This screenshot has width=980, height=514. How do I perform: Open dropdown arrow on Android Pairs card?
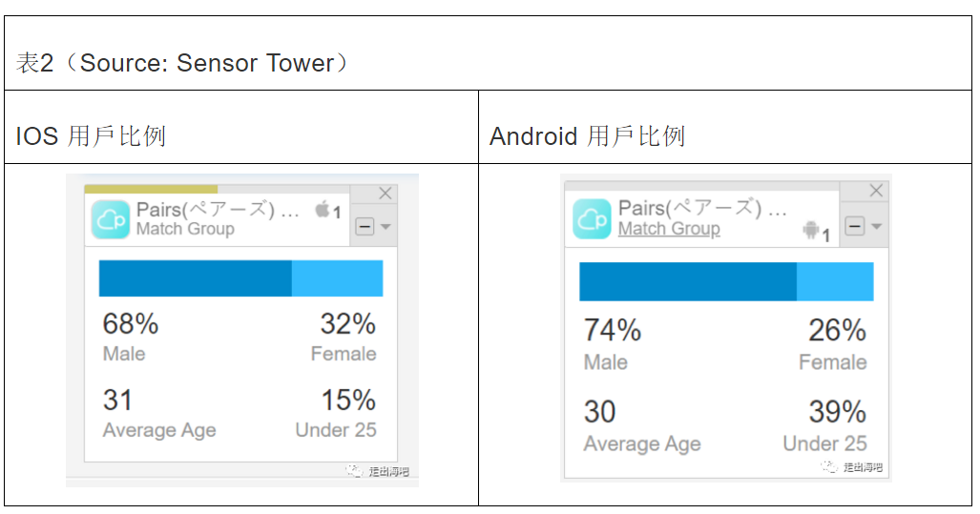pos(877,226)
